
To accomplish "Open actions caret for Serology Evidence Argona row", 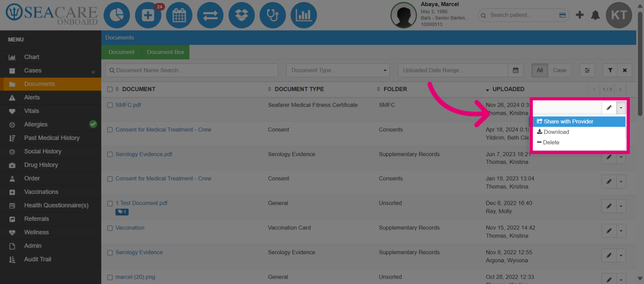I will pos(621,255).
